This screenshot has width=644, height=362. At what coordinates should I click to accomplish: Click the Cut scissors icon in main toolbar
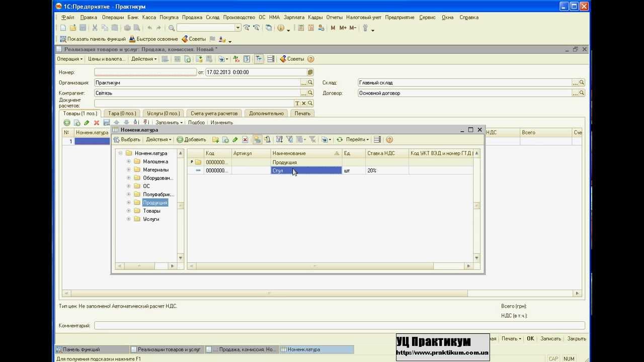(x=95, y=28)
